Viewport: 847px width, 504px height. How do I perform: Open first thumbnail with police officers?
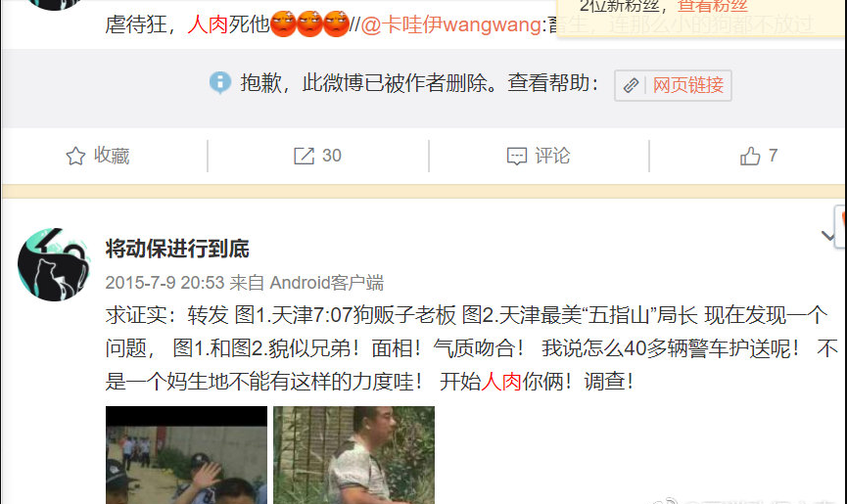(x=186, y=455)
